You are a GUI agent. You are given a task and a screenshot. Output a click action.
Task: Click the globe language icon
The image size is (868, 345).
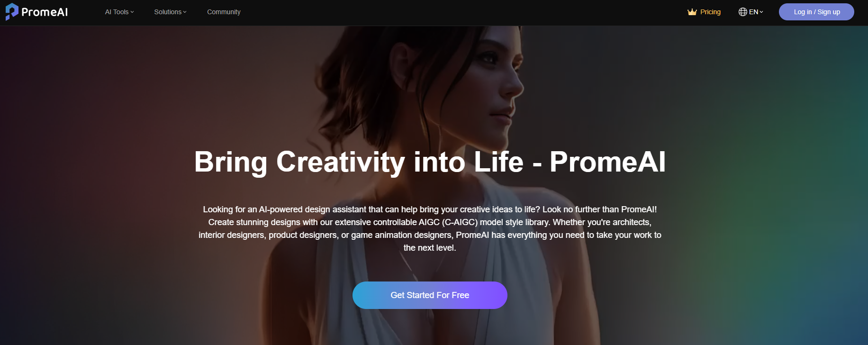coord(743,12)
